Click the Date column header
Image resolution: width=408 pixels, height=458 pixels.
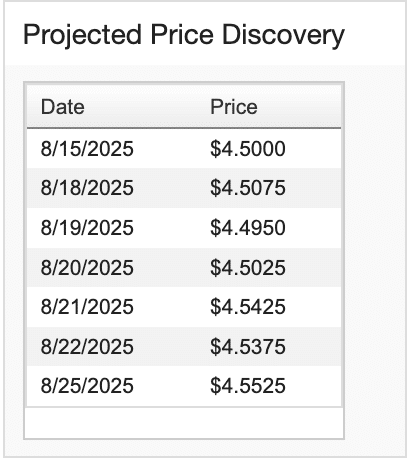pos(63,107)
